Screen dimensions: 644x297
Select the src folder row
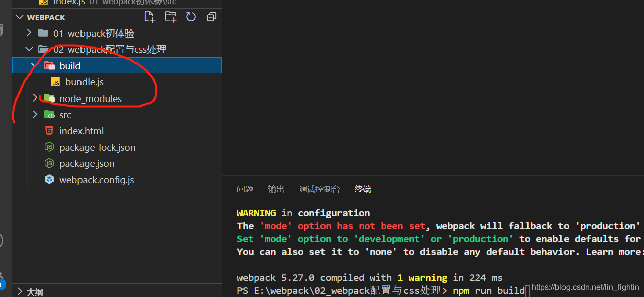[x=117, y=115]
